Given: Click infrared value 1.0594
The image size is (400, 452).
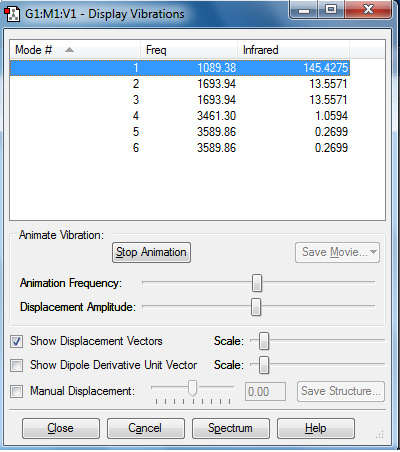Looking at the screenshot, I should coord(331,116).
